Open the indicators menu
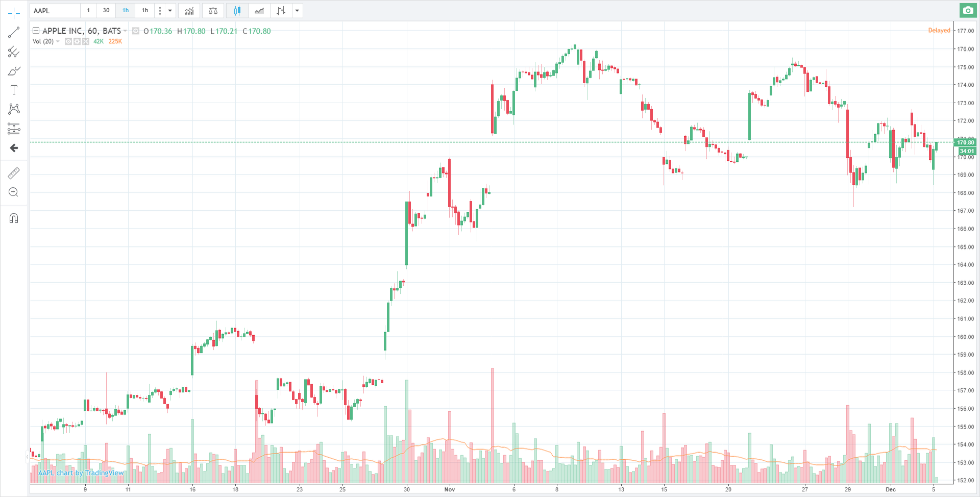The image size is (980, 497). pyautogui.click(x=189, y=11)
